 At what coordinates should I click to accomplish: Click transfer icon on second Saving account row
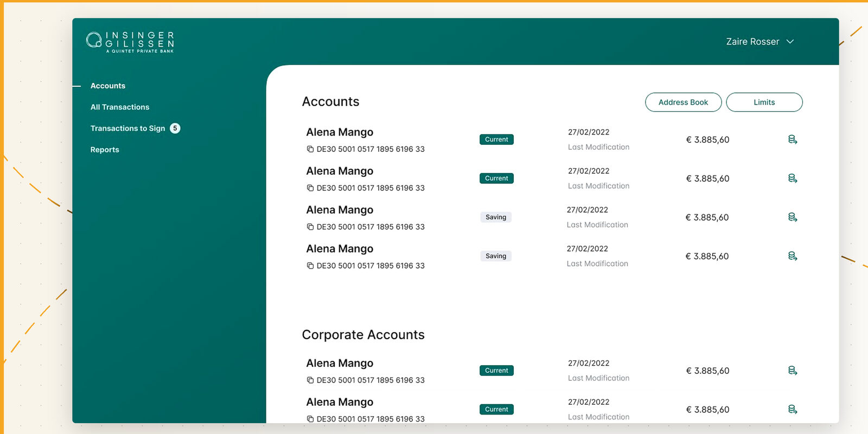tap(792, 256)
